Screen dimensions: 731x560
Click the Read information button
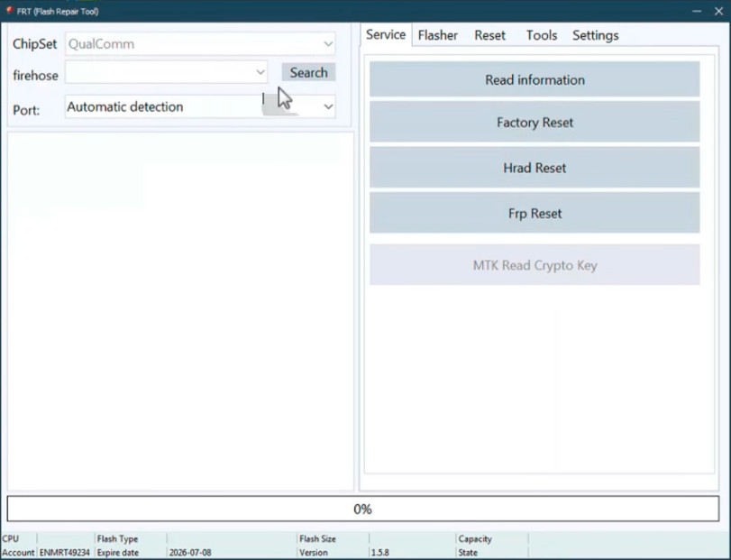[x=535, y=79]
